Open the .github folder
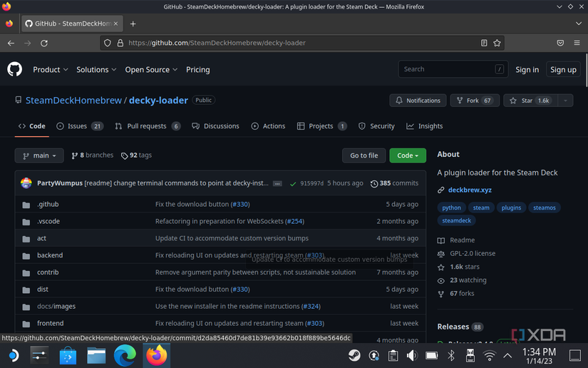588x368 pixels. click(x=48, y=205)
